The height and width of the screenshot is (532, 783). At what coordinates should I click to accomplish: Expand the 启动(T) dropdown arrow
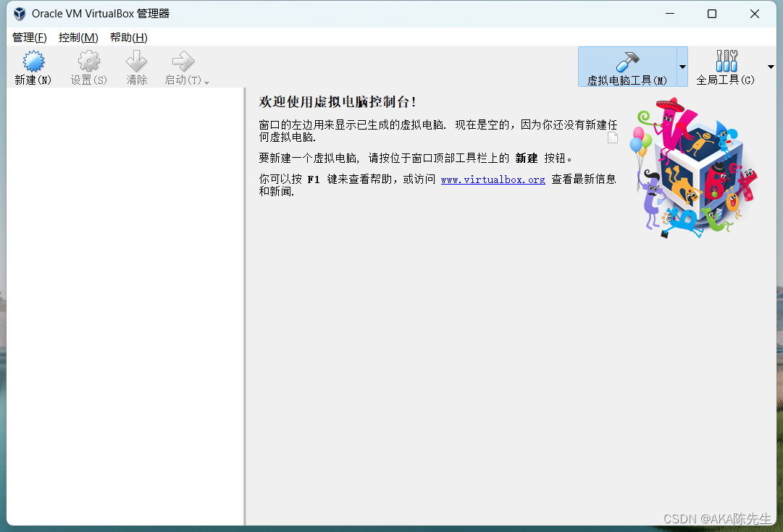click(206, 83)
